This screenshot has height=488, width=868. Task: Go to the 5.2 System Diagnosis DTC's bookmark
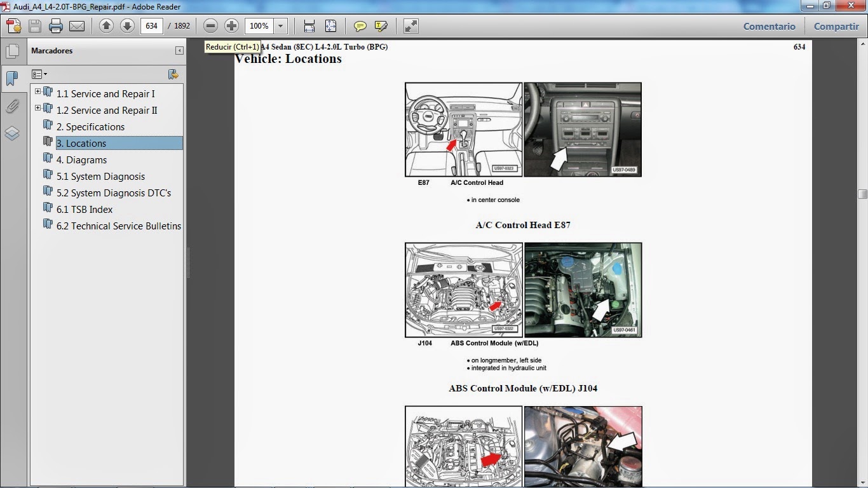click(x=114, y=193)
